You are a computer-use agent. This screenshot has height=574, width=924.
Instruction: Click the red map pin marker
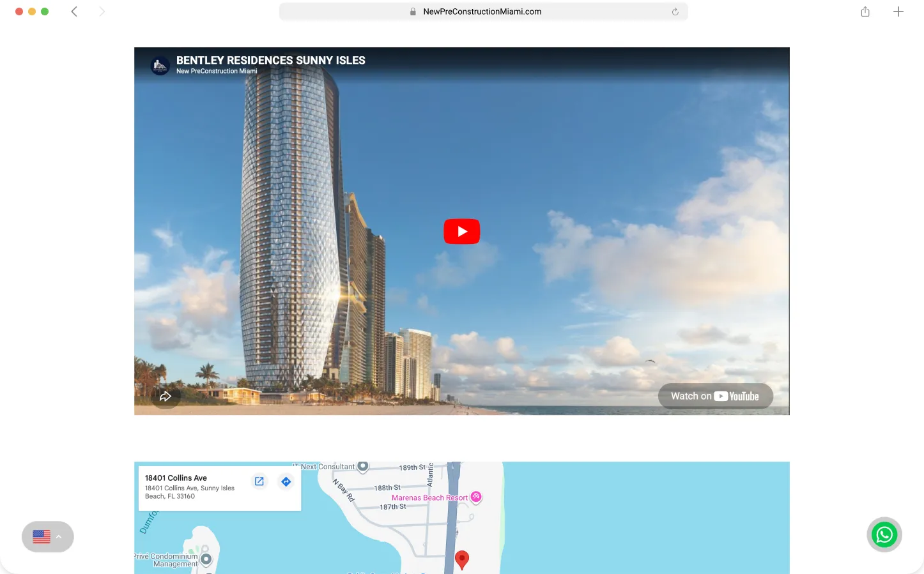coord(461,560)
